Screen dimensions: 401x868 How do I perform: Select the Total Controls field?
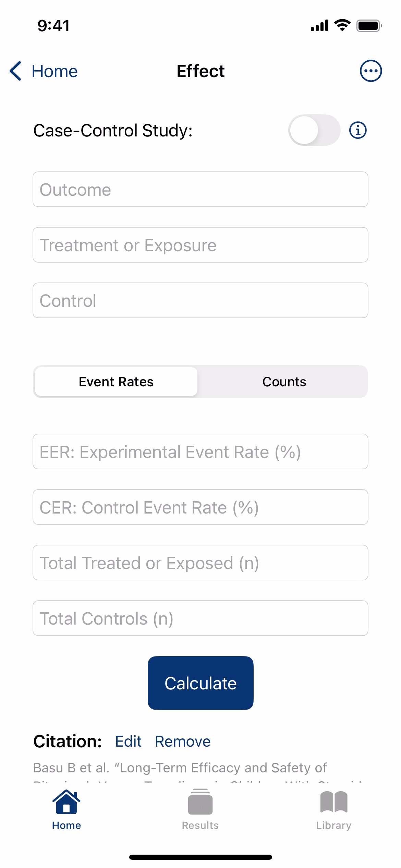tap(200, 618)
